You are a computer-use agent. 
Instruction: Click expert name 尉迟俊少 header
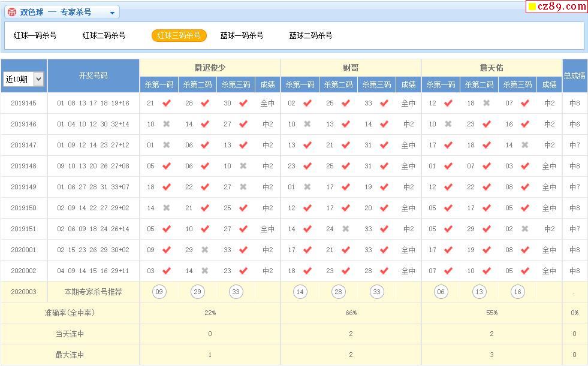pyautogui.click(x=210, y=68)
